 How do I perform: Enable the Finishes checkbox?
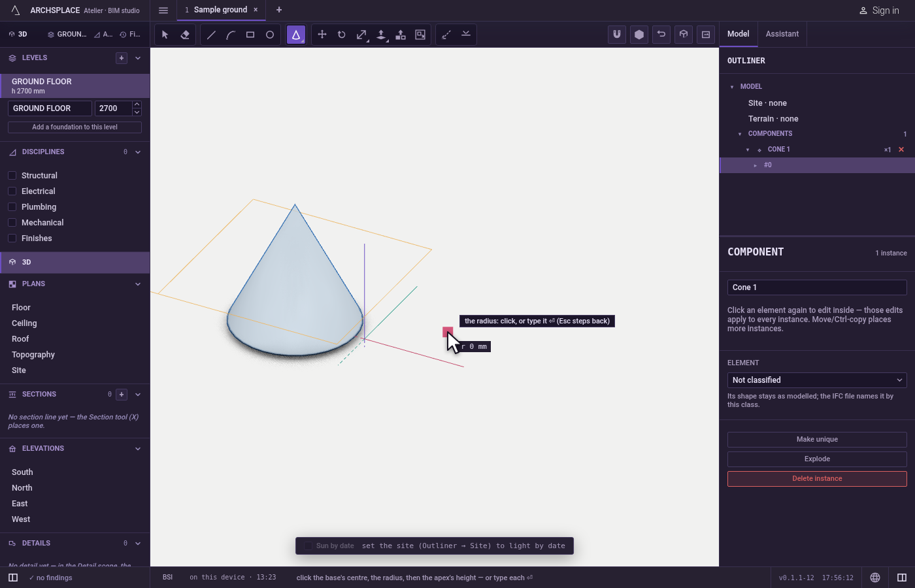[12, 238]
